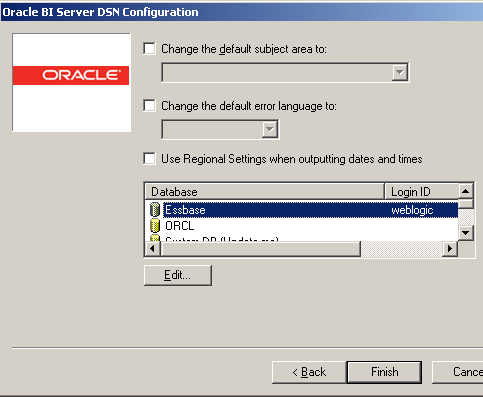Click the database list scroll down arrow
483x397 pixels.
point(466,232)
